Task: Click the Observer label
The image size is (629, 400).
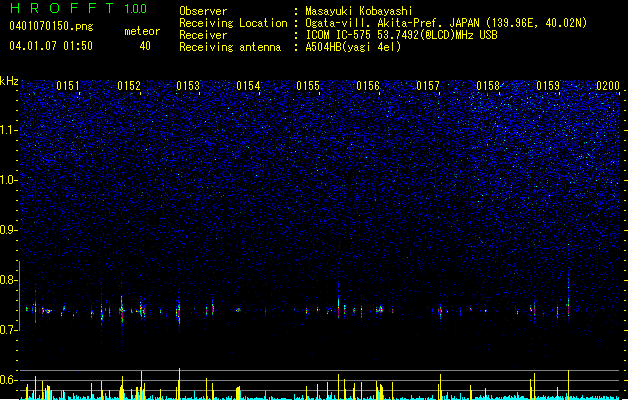Action: coord(203,11)
